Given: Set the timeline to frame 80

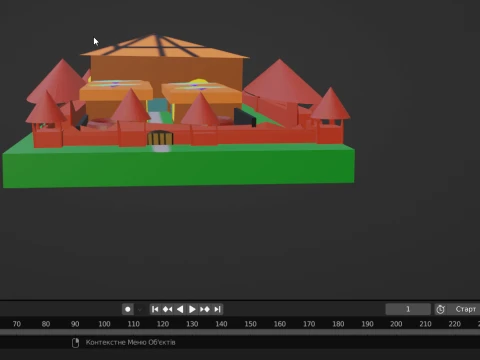Looking at the screenshot, I should (x=46, y=324).
